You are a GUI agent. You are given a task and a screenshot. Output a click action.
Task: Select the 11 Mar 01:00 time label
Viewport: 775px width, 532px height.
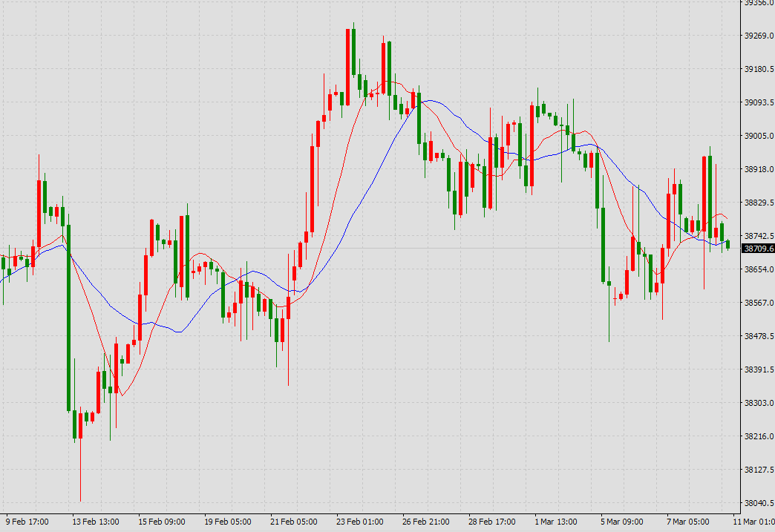pyautogui.click(x=754, y=522)
